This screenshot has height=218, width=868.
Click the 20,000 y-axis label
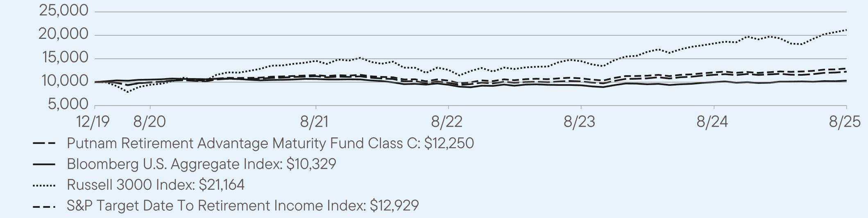(63, 34)
